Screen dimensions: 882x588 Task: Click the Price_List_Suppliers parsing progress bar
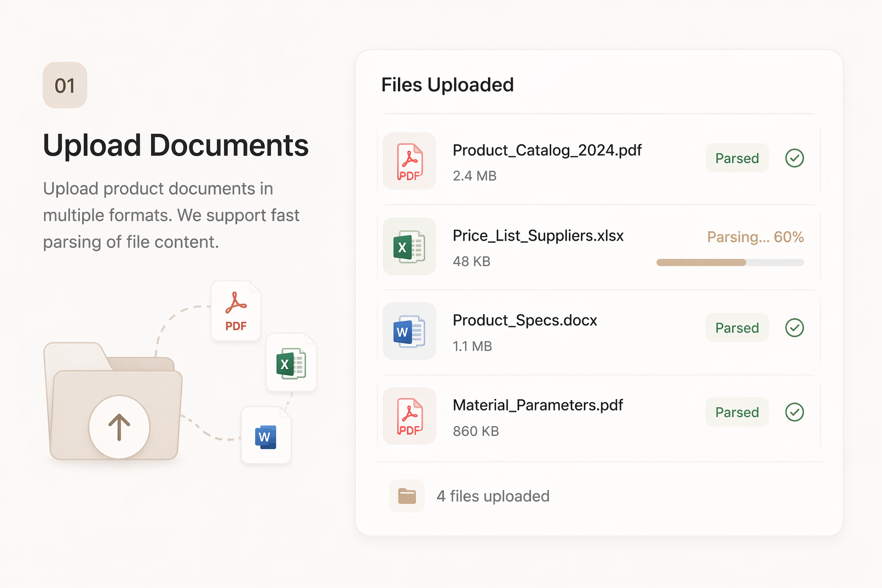click(x=730, y=262)
